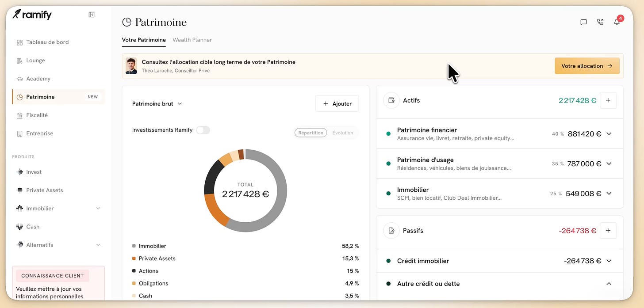Open the Patrimoine brut dropdown
The height and width of the screenshot is (308, 644).
click(x=157, y=104)
